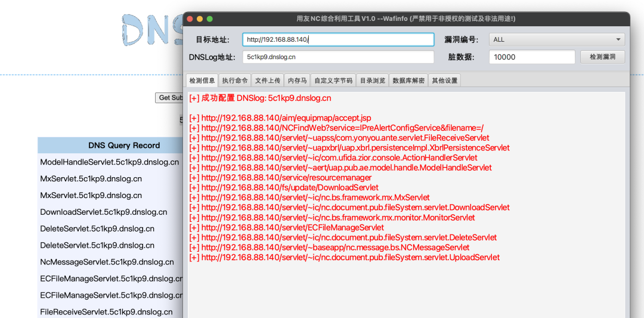Click the FileReceiveServlet URL result line
This screenshot has height=318, width=644.
(x=339, y=138)
